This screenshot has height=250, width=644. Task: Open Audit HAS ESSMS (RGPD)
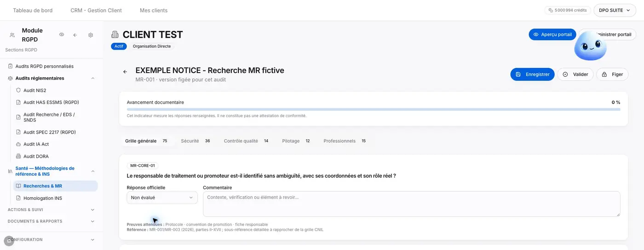pos(55,102)
